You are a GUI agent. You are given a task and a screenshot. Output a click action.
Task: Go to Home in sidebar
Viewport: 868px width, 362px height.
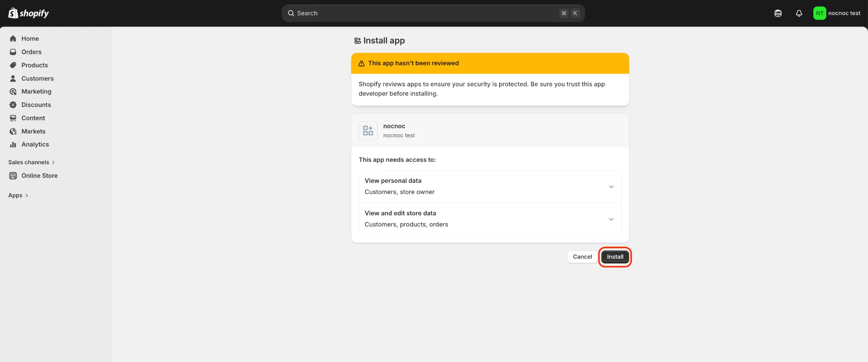click(x=30, y=39)
